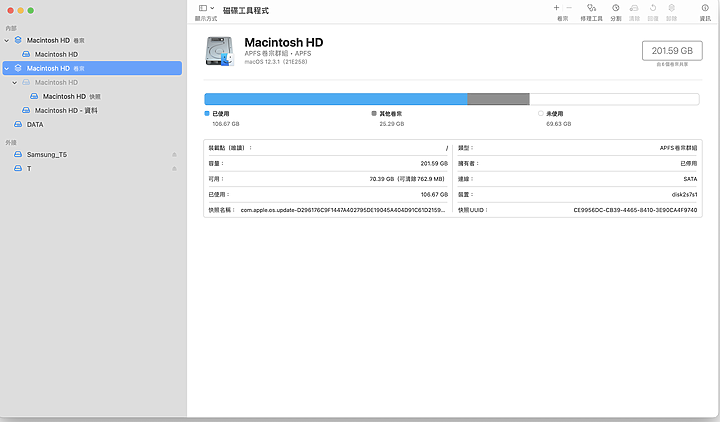Collapse the unselected Macintosh HD 卷宗 group
720x422 pixels.
[6, 40]
